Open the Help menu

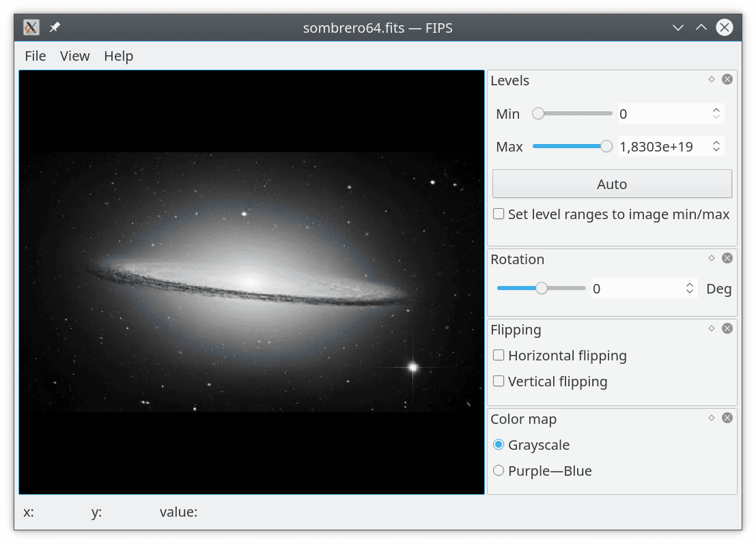(119, 56)
